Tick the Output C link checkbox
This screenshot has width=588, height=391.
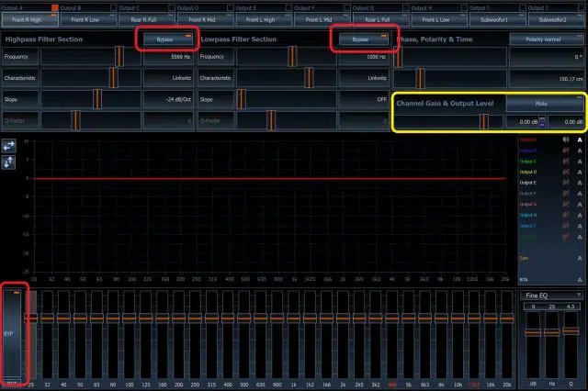(x=172, y=8)
